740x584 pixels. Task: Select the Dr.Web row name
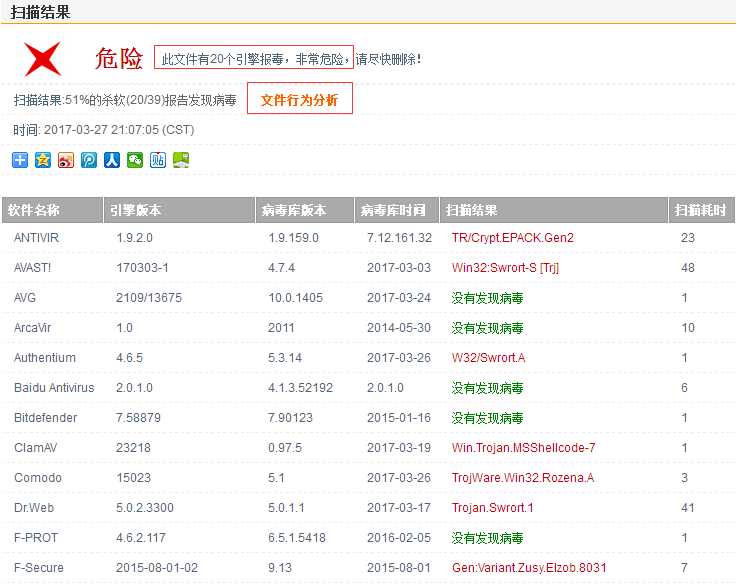[x=34, y=508]
